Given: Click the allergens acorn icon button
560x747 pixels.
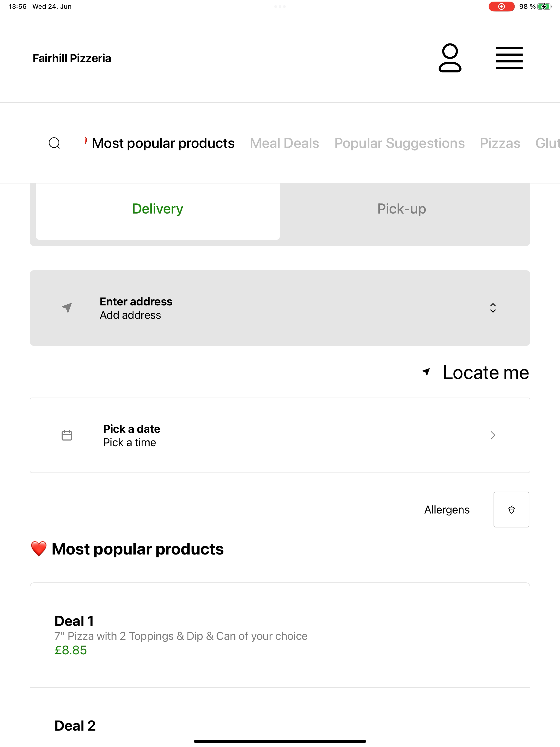Looking at the screenshot, I should click(511, 509).
